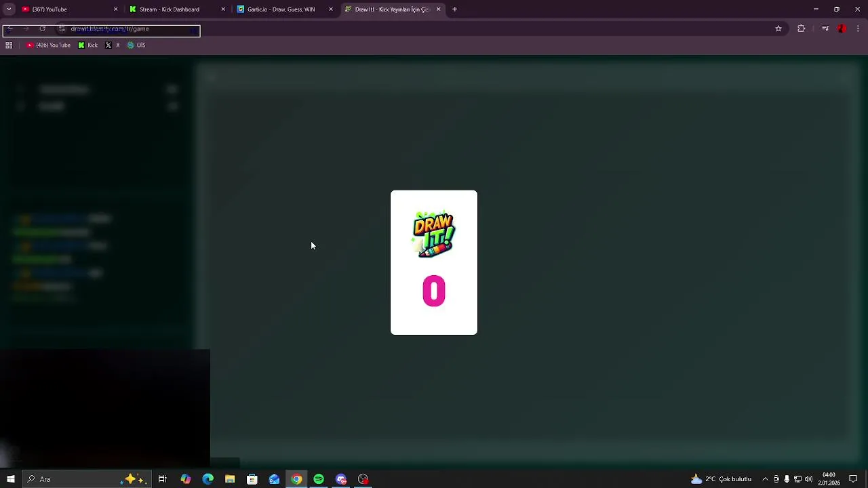The height and width of the screenshot is (488, 868).
Task: Open the media controls toolbar icon
Action: pyautogui.click(x=825, y=28)
